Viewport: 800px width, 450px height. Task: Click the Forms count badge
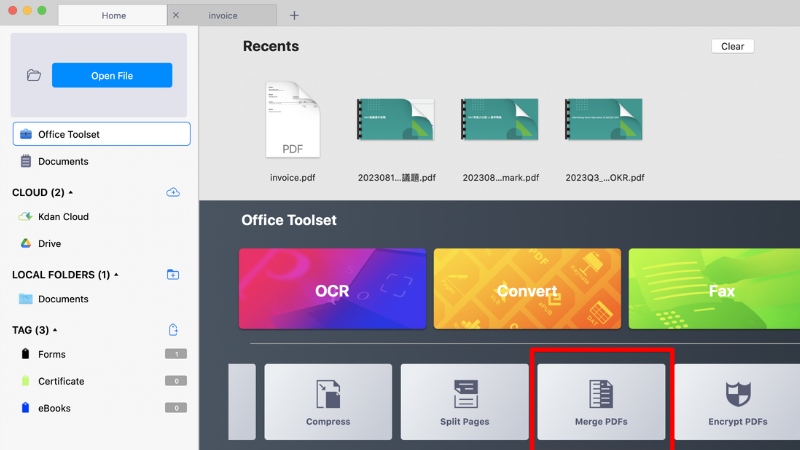pos(176,354)
